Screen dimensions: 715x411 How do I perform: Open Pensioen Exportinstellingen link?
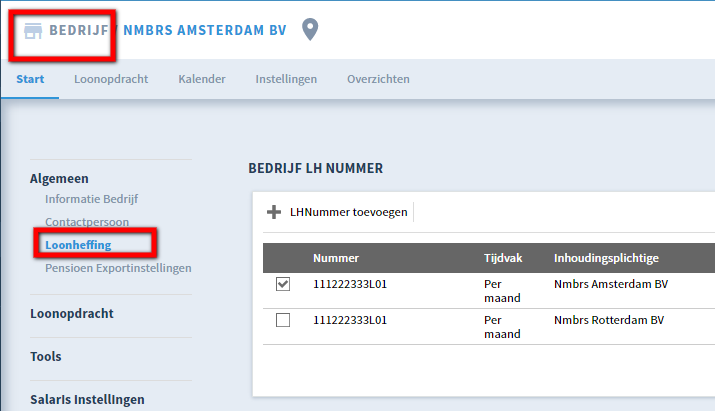[x=118, y=268]
